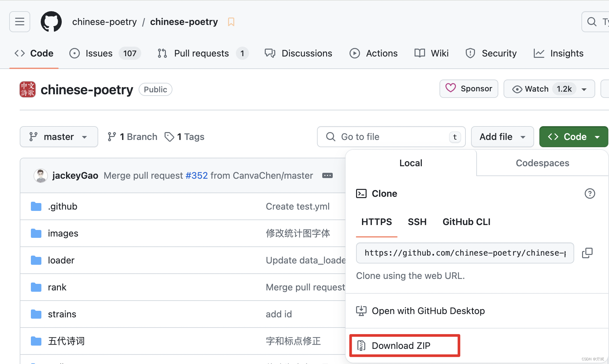Expand the Add file dropdown
The width and height of the screenshot is (609, 364).
(502, 137)
